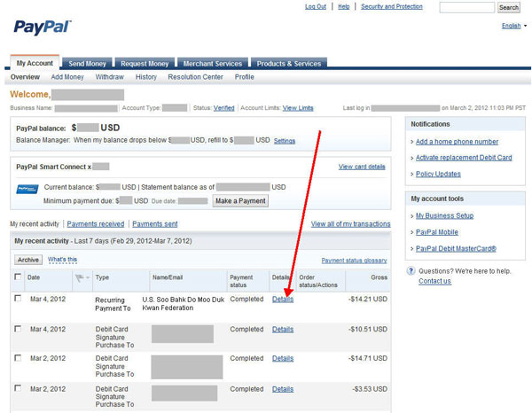Click the Gross column header
532x413 pixels.
tap(379, 277)
